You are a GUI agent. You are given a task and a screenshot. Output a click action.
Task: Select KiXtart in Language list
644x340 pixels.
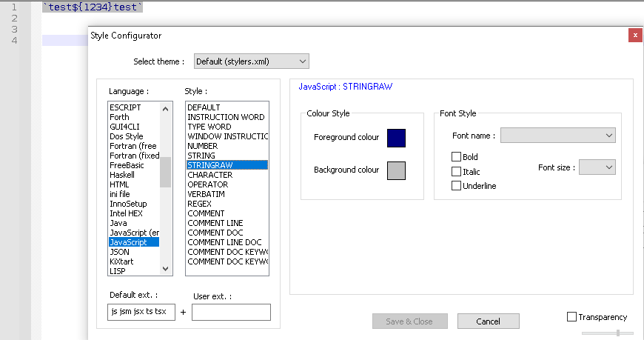[134, 261]
